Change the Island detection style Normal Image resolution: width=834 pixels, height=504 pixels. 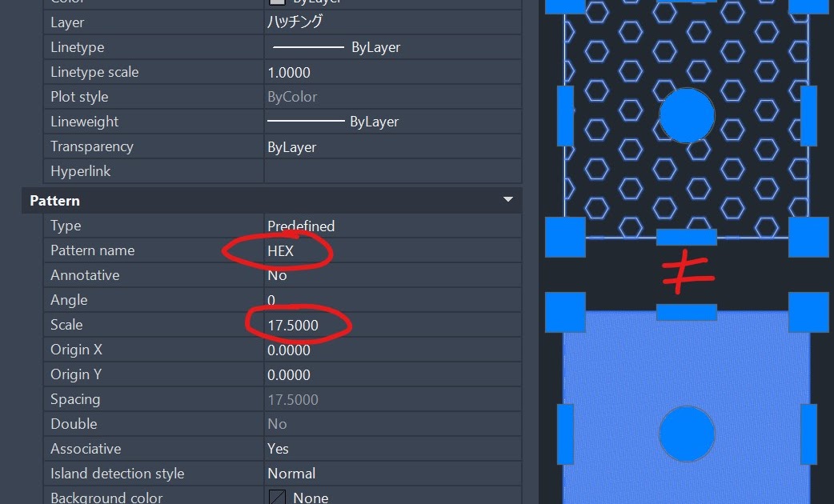pyautogui.click(x=392, y=473)
